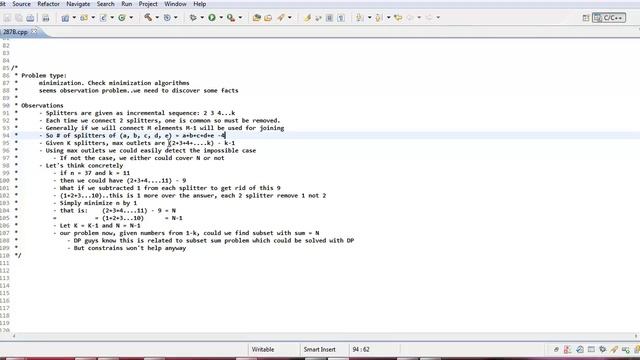Click the gear icon in the status bar
Screen dimensions: 640x360
point(602,349)
